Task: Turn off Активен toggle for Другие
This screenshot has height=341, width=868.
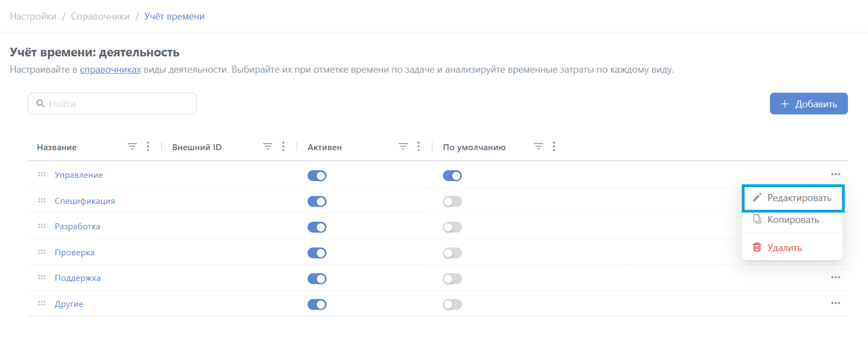Action: [x=317, y=305]
